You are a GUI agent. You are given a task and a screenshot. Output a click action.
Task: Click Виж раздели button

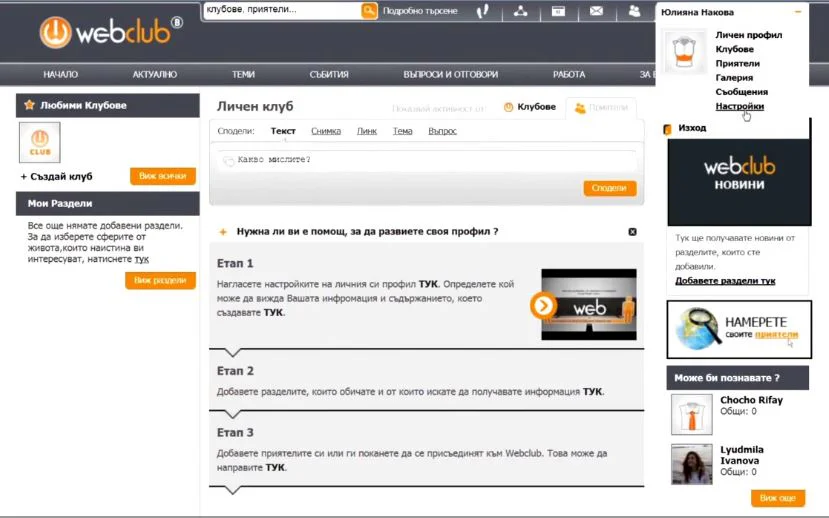(x=160, y=280)
